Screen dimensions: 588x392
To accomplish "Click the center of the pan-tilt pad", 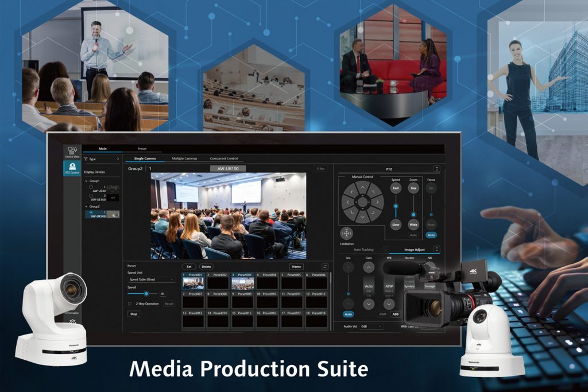I will pyautogui.click(x=362, y=202).
